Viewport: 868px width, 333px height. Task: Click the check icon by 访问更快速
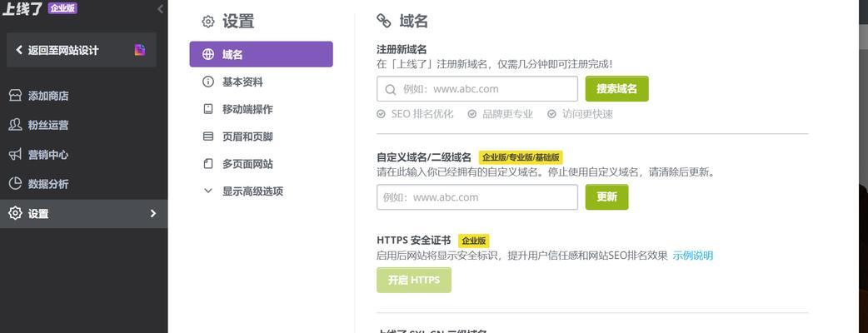pyautogui.click(x=552, y=114)
